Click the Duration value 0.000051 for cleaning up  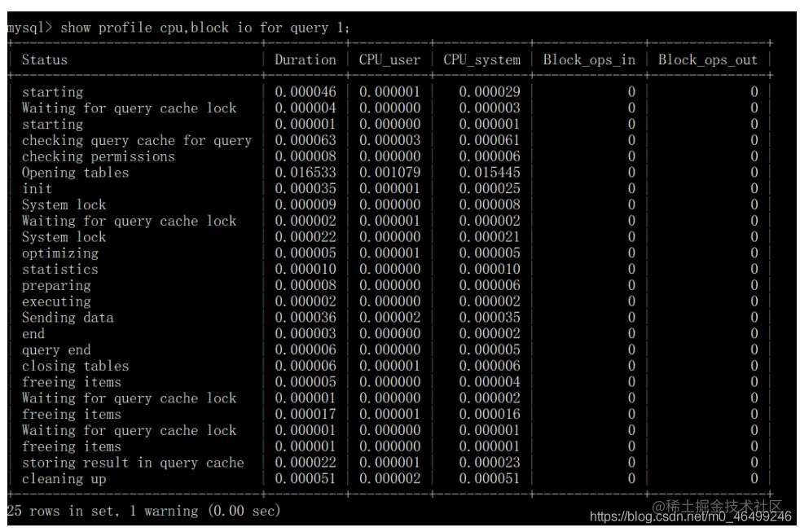tap(305, 478)
